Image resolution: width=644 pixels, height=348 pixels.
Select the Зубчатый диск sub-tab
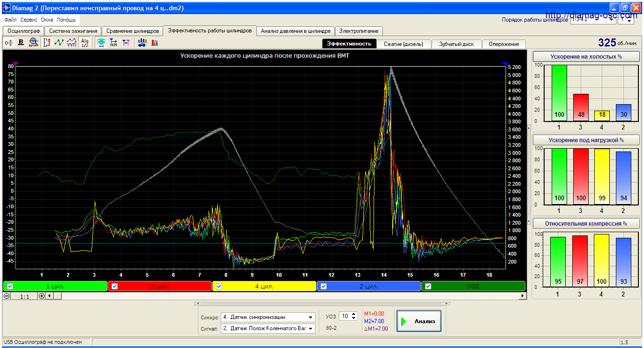click(456, 44)
